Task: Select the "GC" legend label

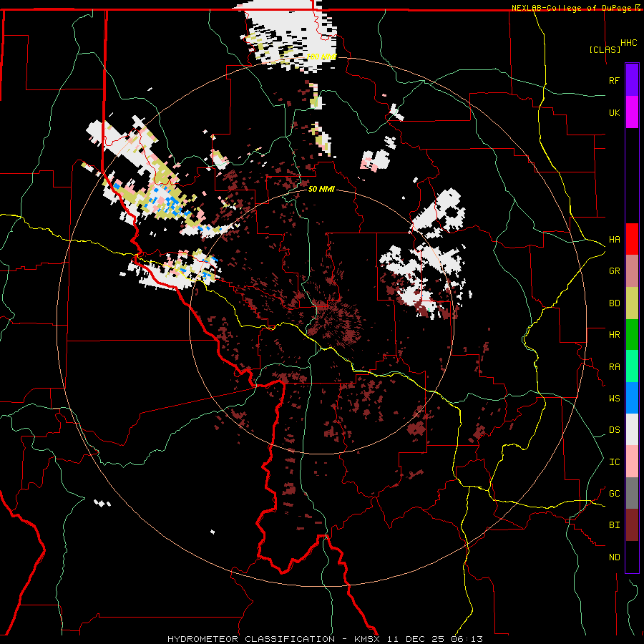Action: coord(614,494)
